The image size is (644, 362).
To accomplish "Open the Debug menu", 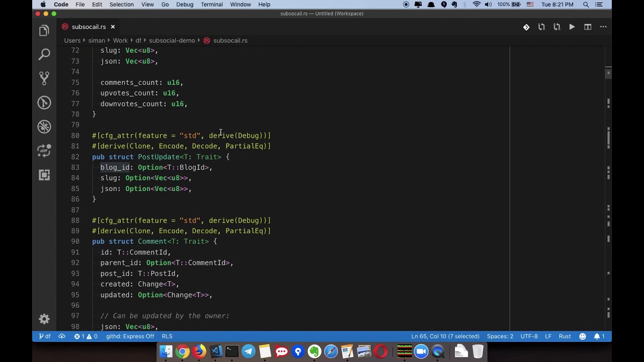I will 185,5.
